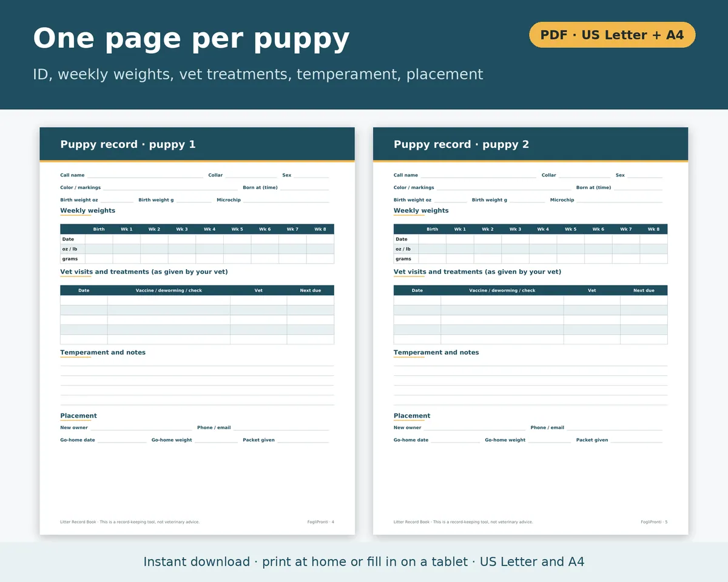Click the Born at (time) field on puppy 1 page

tap(305, 187)
